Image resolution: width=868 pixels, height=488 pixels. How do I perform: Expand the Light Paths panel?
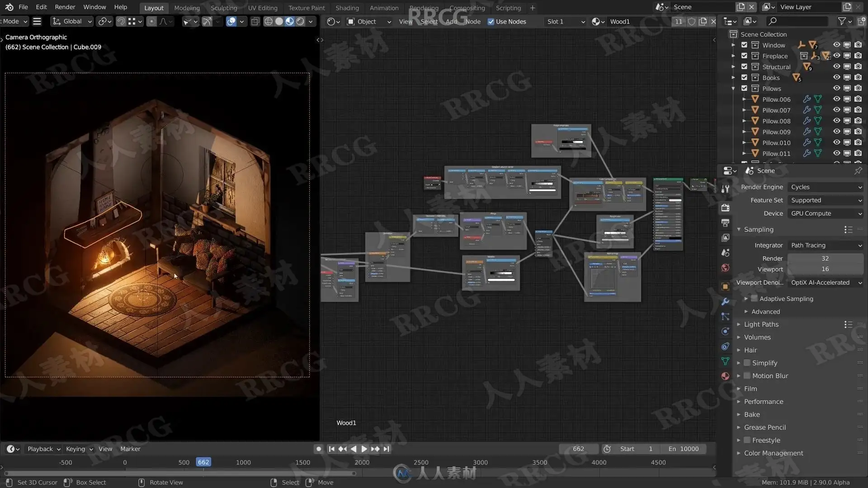click(x=761, y=324)
